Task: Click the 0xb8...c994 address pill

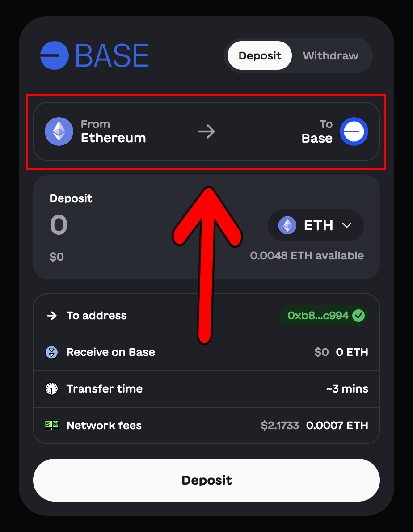Action: 324,316
